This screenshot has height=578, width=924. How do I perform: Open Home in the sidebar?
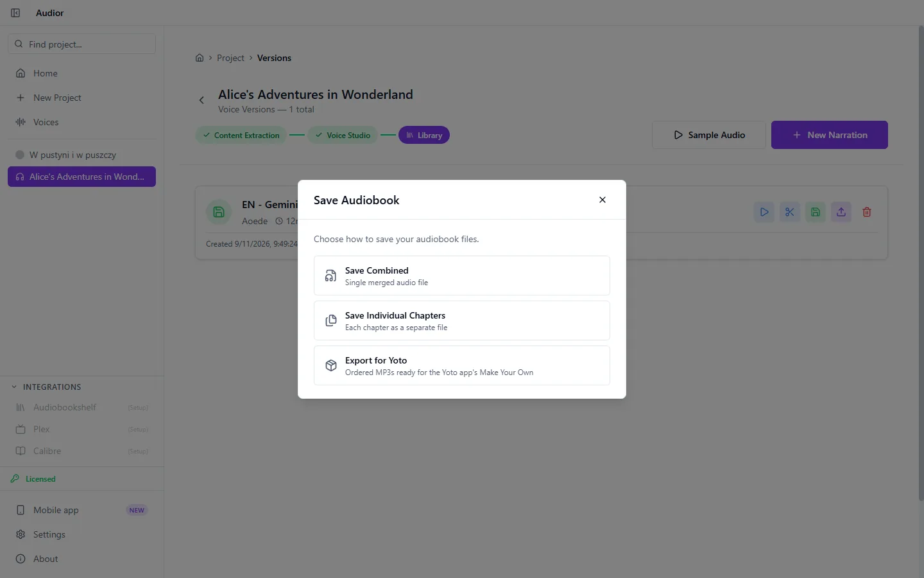click(81, 73)
